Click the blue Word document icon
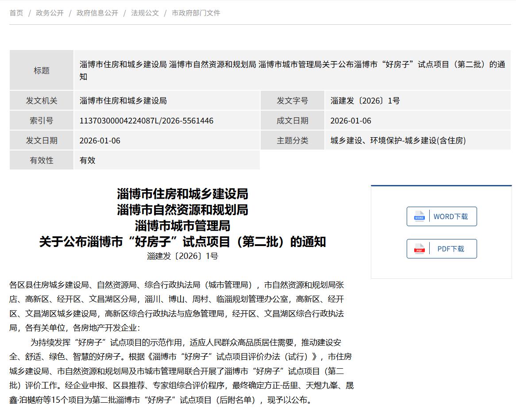Screen dimensions: 516x420 (419, 216)
